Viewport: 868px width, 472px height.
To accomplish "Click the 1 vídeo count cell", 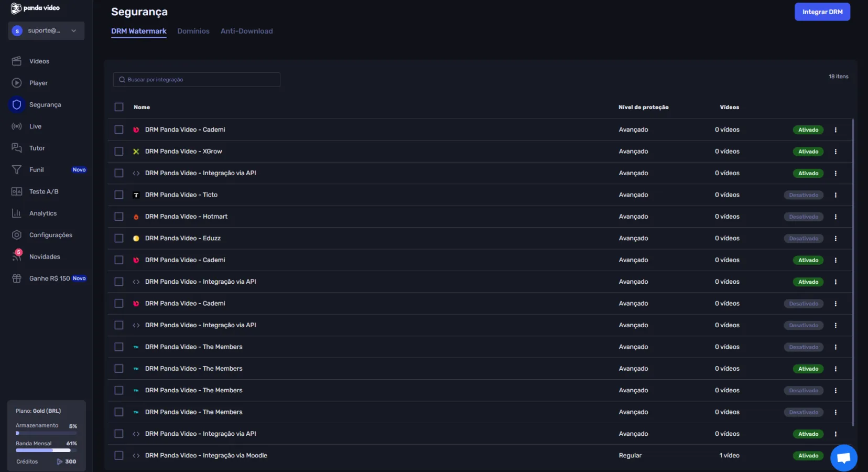I will (x=729, y=456).
